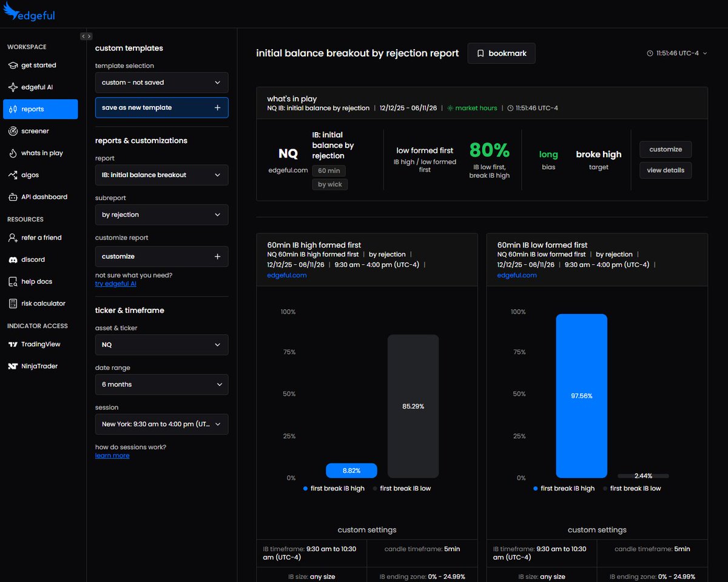Toggle first break IB high legend in left chart

(x=334, y=489)
